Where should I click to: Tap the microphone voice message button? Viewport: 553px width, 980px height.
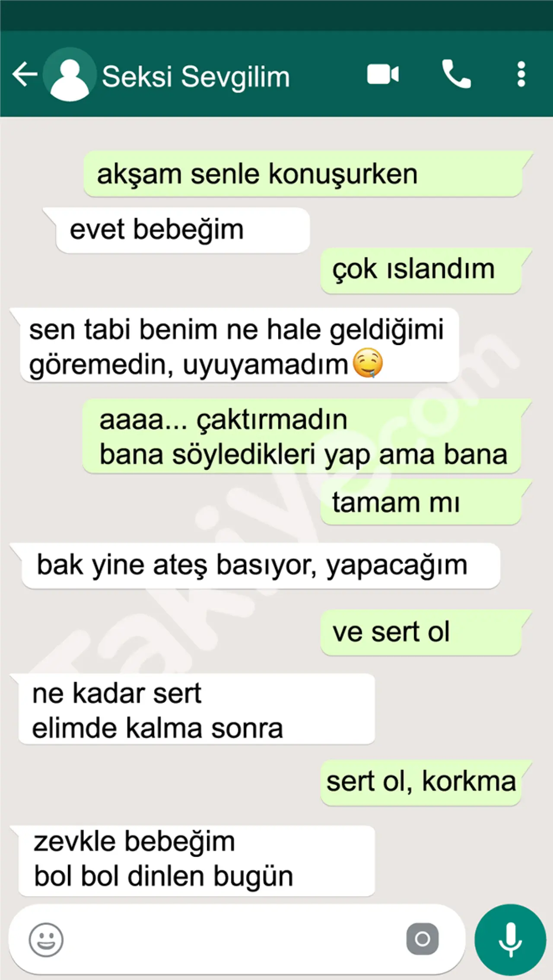click(510, 940)
